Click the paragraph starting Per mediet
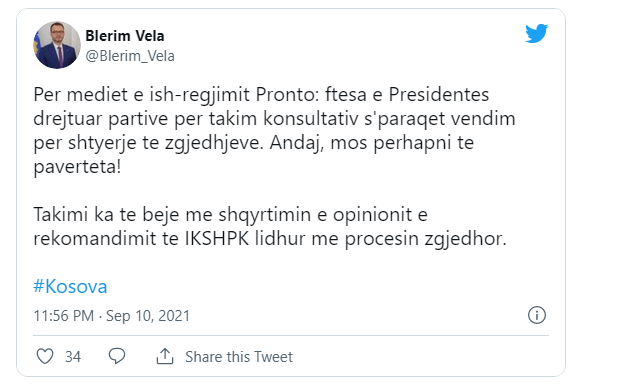Screen dimensions: 626x391 pyautogui.click(x=274, y=131)
